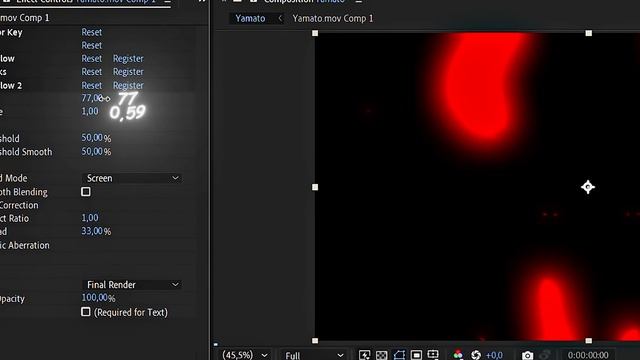This screenshot has height=360, width=640.
Task: Click the 0:00:00:00 preview timecode
Action: coord(588,355)
